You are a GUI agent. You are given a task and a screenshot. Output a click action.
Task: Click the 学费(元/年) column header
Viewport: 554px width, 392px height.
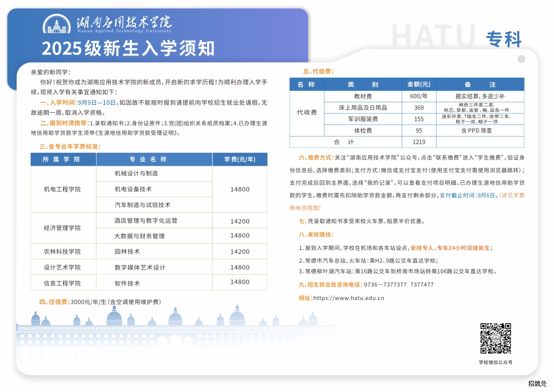point(240,159)
